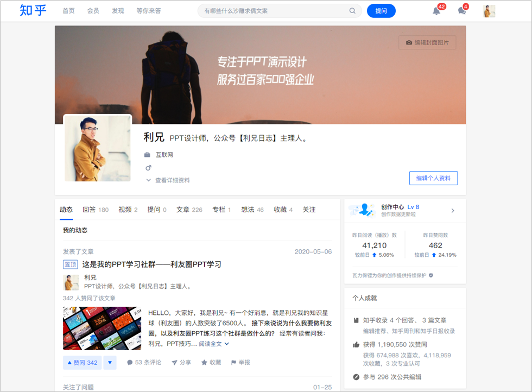Click the 知乎收录 bookmark icon

356,320
